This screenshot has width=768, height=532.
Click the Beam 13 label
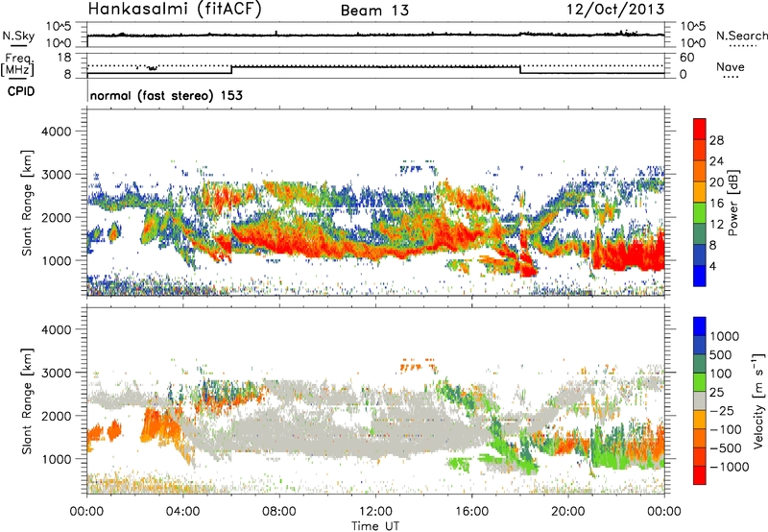pyautogui.click(x=374, y=11)
